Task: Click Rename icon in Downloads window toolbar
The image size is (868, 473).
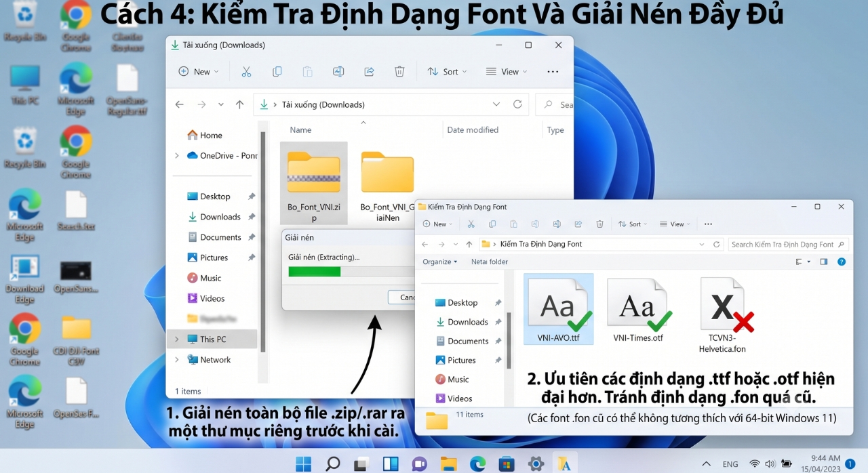Action: 338,71
